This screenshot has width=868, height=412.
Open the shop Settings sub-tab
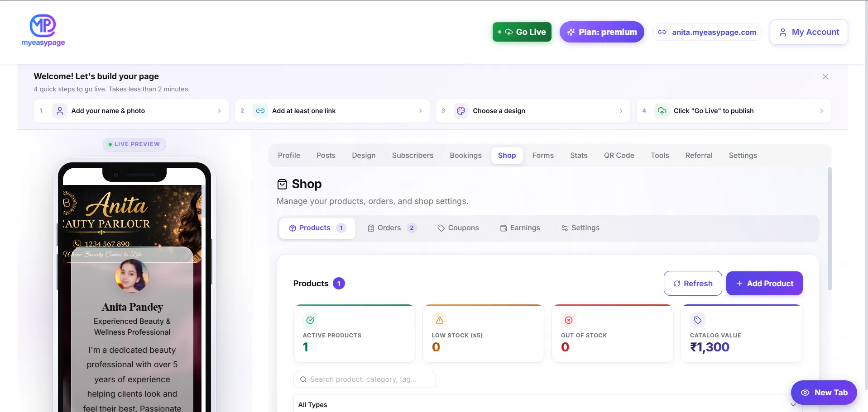click(580, 228)
